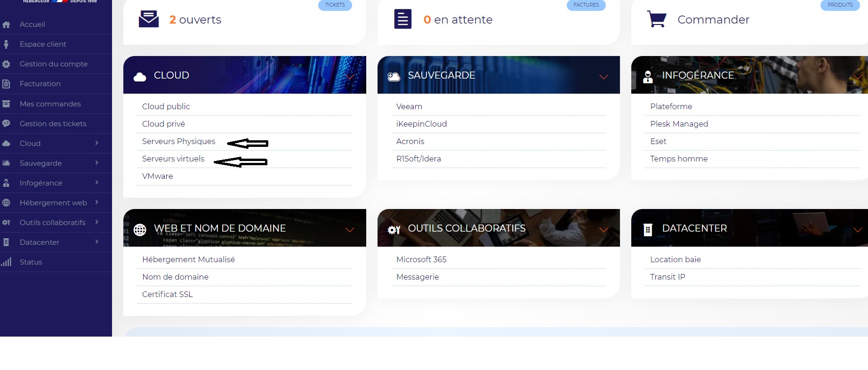This screenshot has width=868, height=370.
Task: Click the envelope icon in tickets card
Action: point(149,19)
